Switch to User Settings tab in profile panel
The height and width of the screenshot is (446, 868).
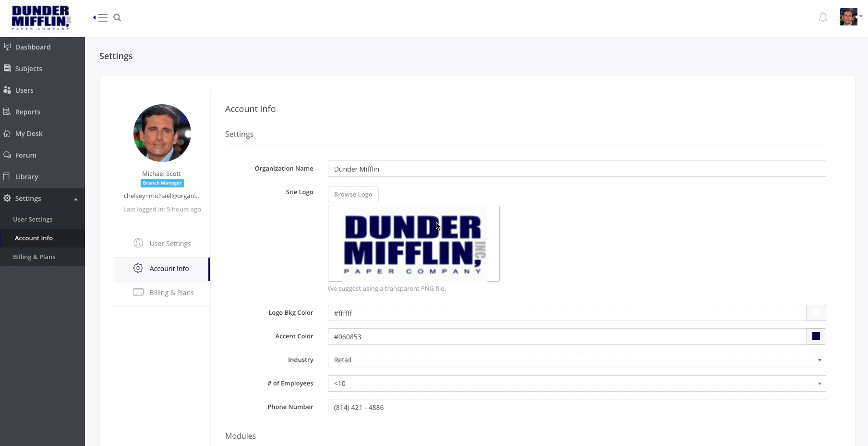(162, 244)
